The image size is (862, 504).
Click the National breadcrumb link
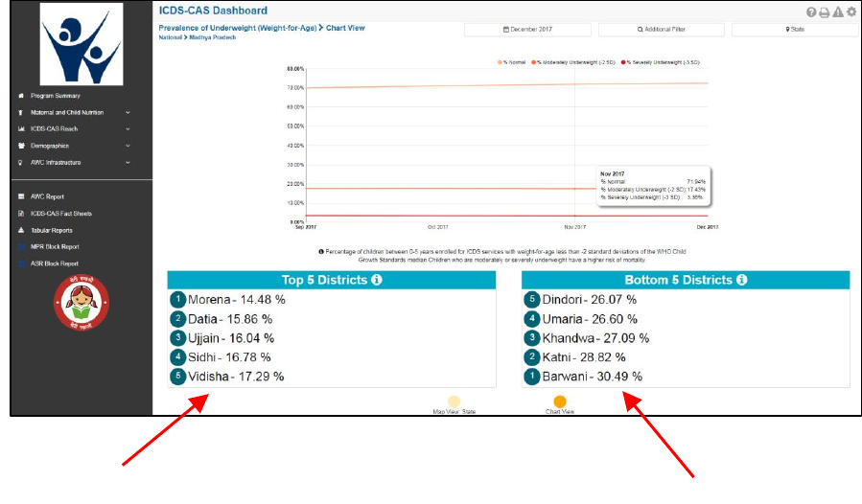[170, 37]
